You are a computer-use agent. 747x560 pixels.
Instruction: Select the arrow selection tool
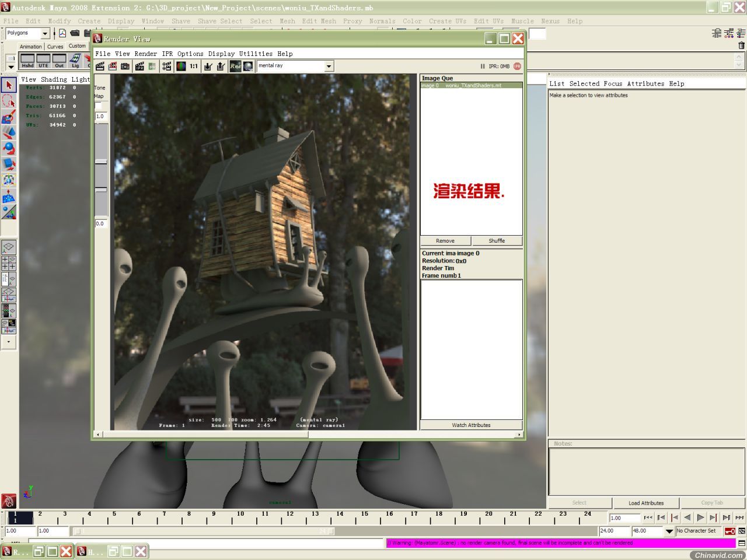[x=8, y=85]
